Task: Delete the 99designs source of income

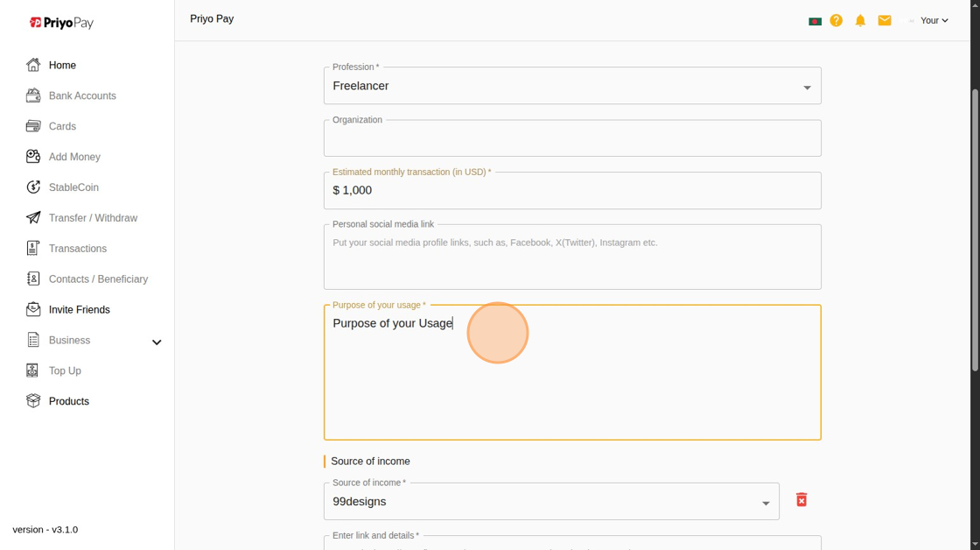Action: pyautogui.click(x=801, y=499)
